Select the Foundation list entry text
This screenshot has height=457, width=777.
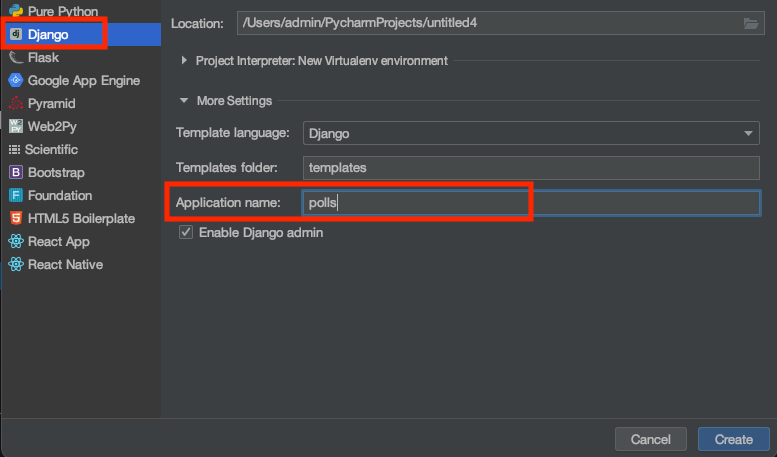point(60,195)
